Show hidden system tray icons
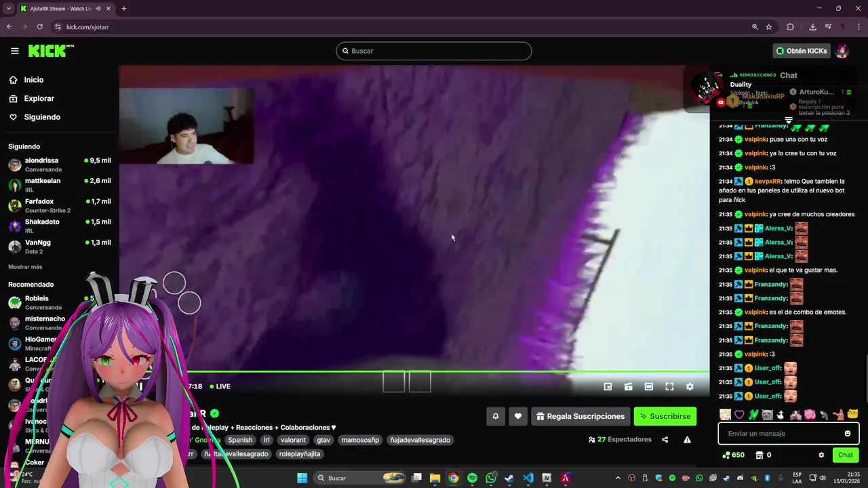Screen dimensions: 868x488 (x=617, y=478)
